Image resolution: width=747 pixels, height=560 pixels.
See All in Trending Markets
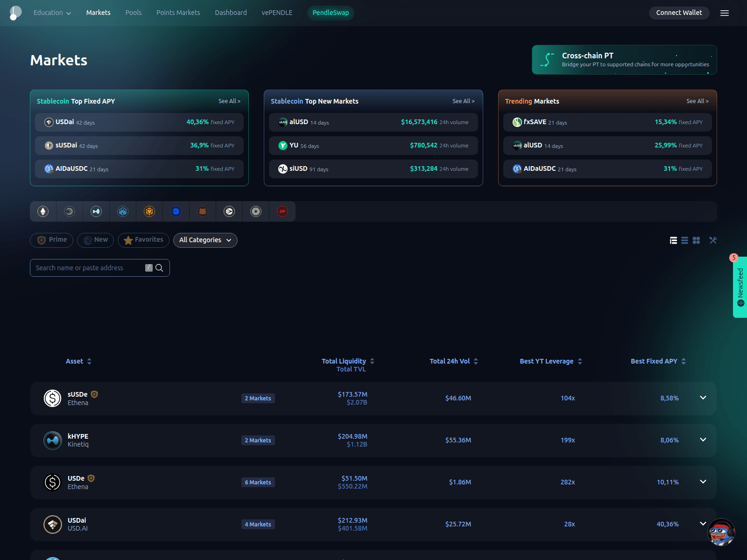pyautogui.click(x=698, y=101)
